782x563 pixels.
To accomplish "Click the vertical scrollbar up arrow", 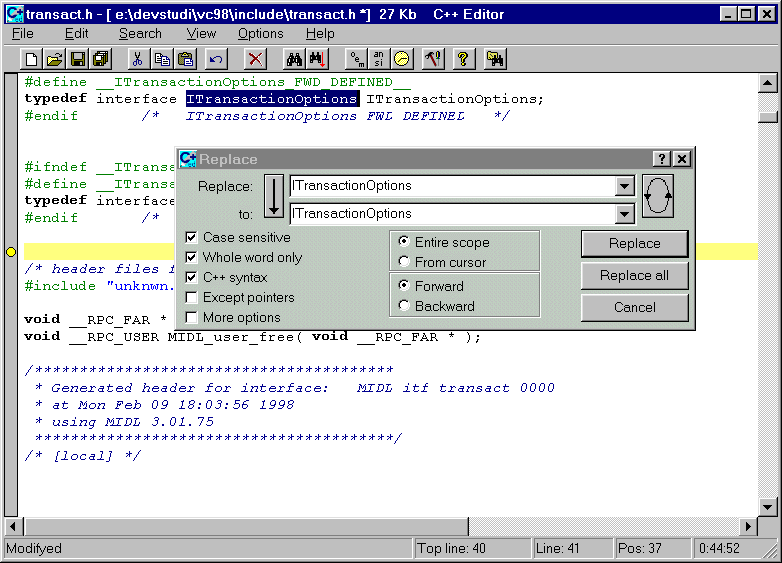I will click(x=768, y=83).
